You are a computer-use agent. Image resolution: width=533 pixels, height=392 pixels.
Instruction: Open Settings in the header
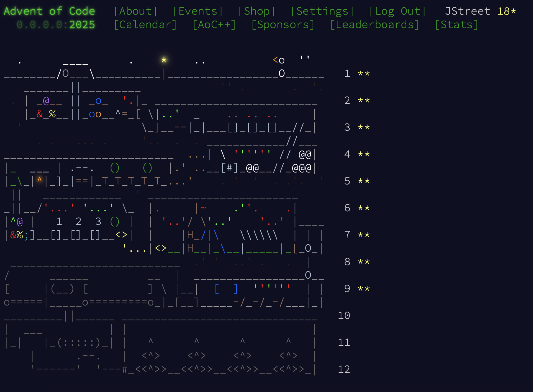click(322, 11)
